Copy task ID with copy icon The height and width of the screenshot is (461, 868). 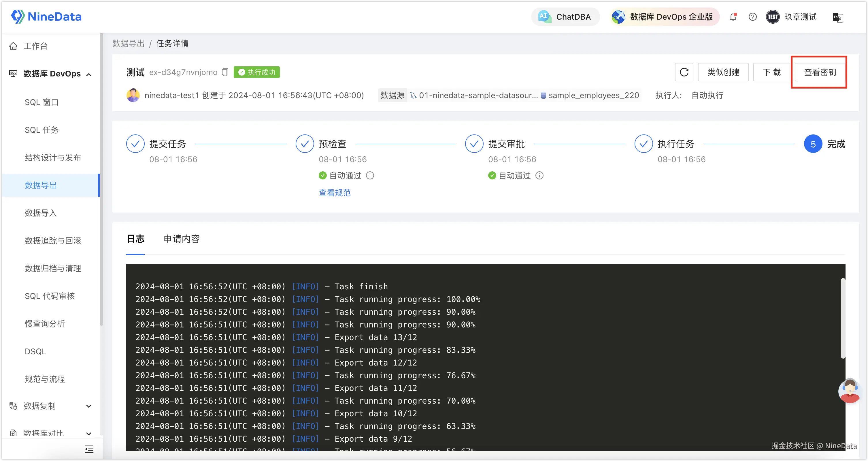tap(225, 72)
